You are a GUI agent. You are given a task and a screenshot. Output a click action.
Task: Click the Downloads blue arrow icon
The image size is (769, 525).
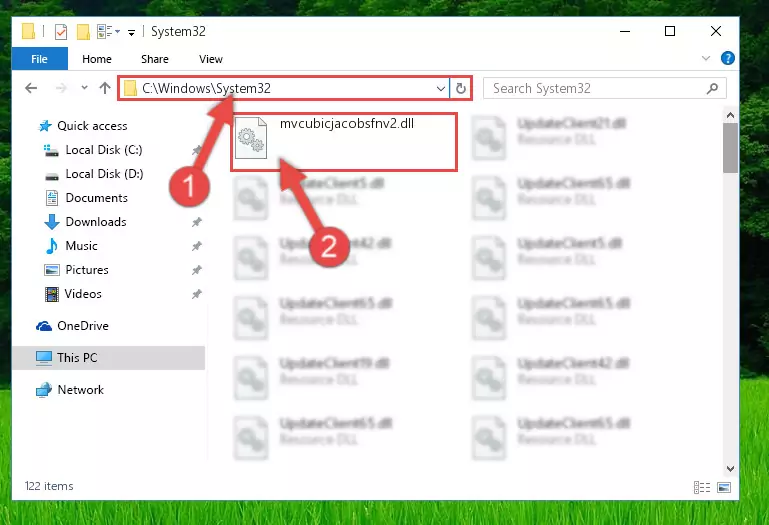pos(51,222)
